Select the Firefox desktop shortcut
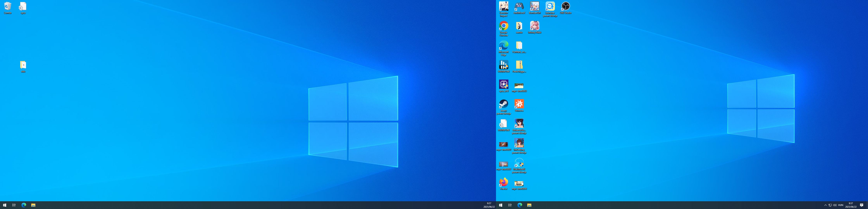868x209 pixels. pos(504,184)
